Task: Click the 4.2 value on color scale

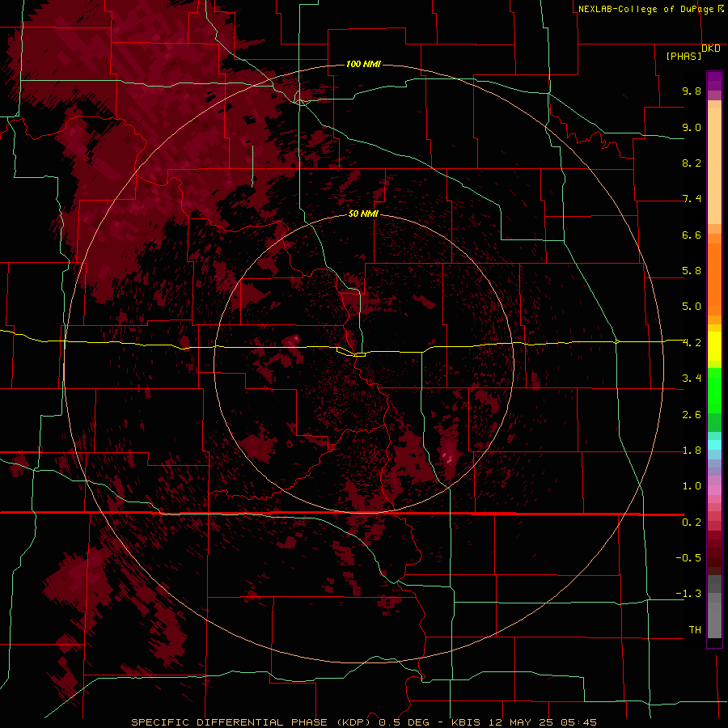Action: point(692,343)
